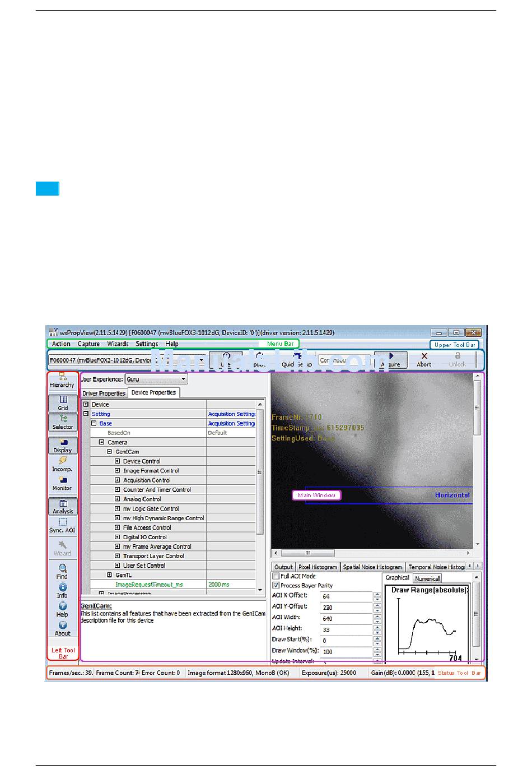The height and width of the screenshot is (783, 532).
Task: Toggle the Selector tool in left toolbar
Action: click(x=63, y=423)
